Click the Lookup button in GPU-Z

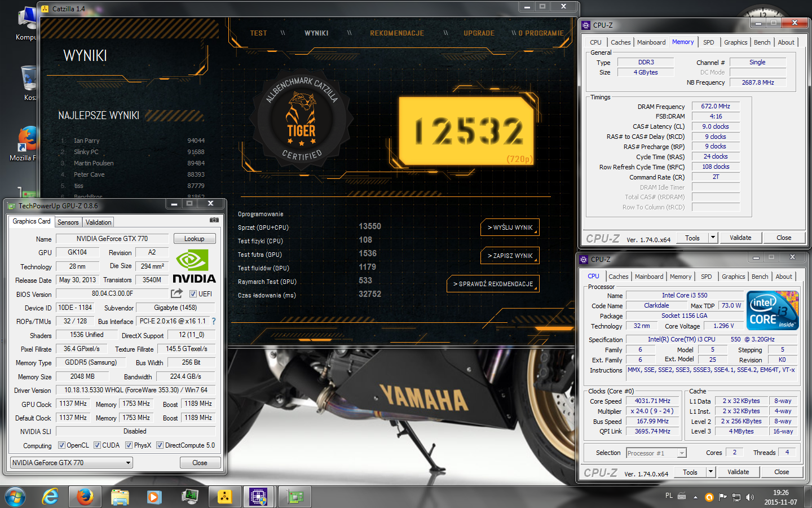[x=195, y=239]
